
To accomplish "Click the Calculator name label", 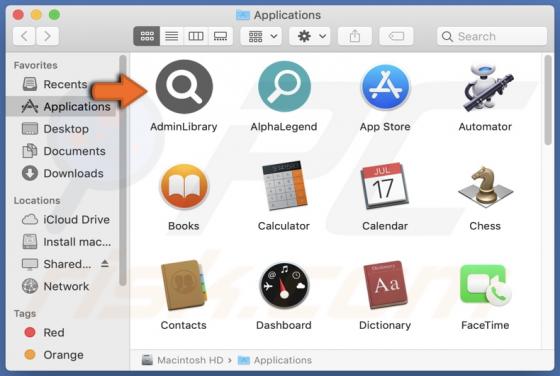I will point(284,226).
